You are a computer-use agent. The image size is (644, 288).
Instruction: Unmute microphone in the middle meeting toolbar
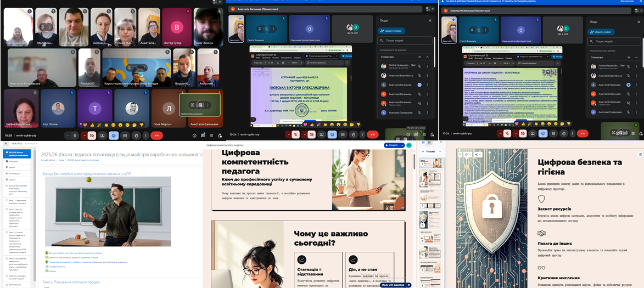point(296,134)
